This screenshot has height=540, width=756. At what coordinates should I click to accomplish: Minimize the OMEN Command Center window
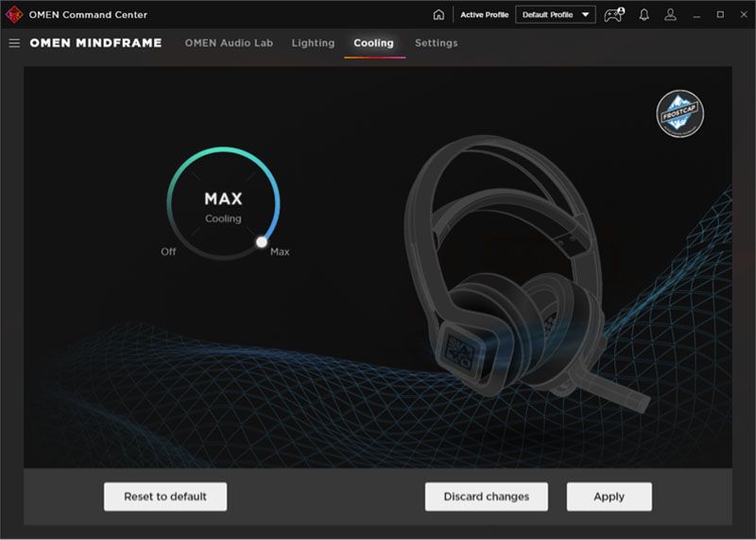[x=697, y=15]
